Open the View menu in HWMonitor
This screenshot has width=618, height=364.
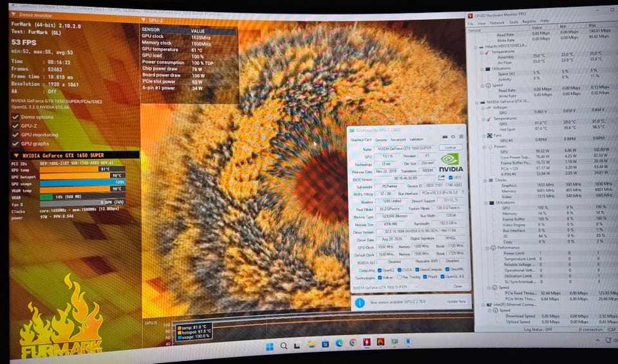[482, 24]
